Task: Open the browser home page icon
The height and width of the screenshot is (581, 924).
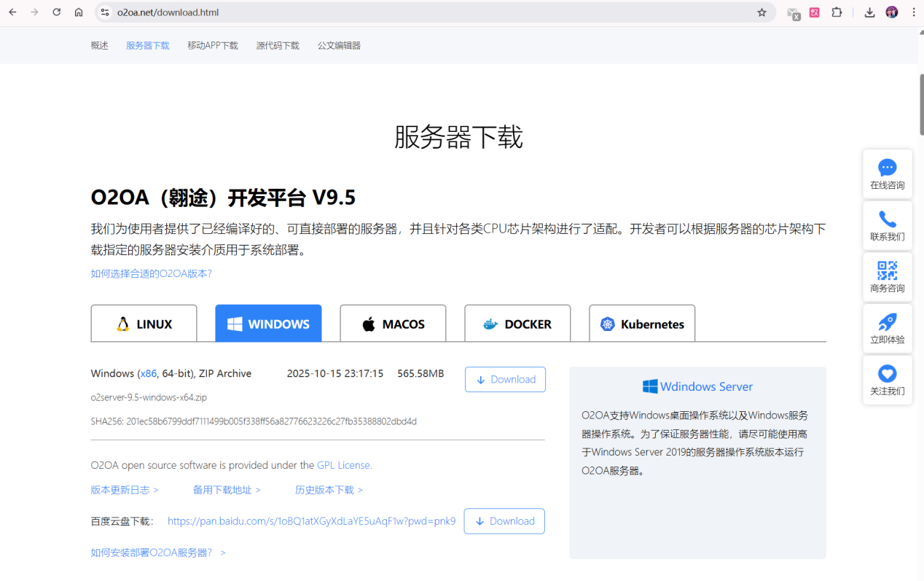Action: [79, 12]
